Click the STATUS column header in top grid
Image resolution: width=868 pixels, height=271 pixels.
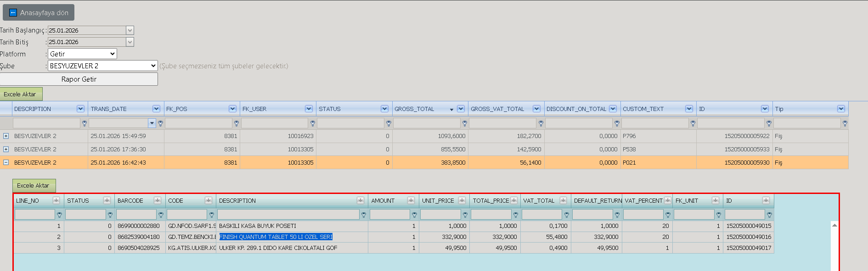pyautogui.click(x=330, y=109)
